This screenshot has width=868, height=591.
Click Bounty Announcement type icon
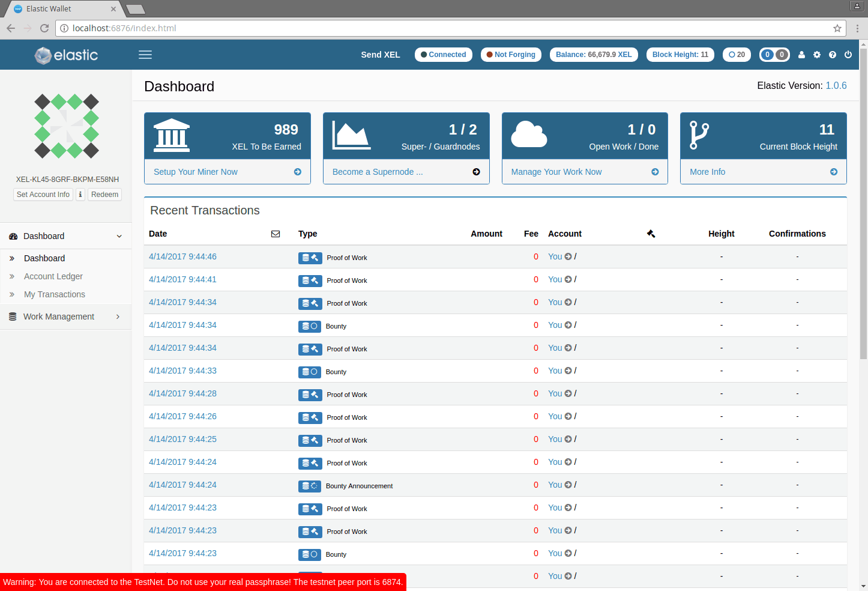(310, 486)
